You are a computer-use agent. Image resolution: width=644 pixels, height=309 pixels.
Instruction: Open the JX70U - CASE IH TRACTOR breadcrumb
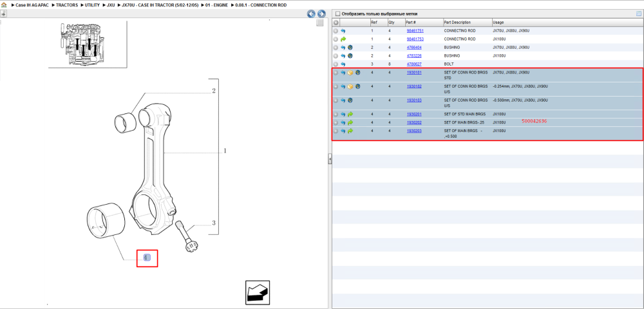point(160,5)
